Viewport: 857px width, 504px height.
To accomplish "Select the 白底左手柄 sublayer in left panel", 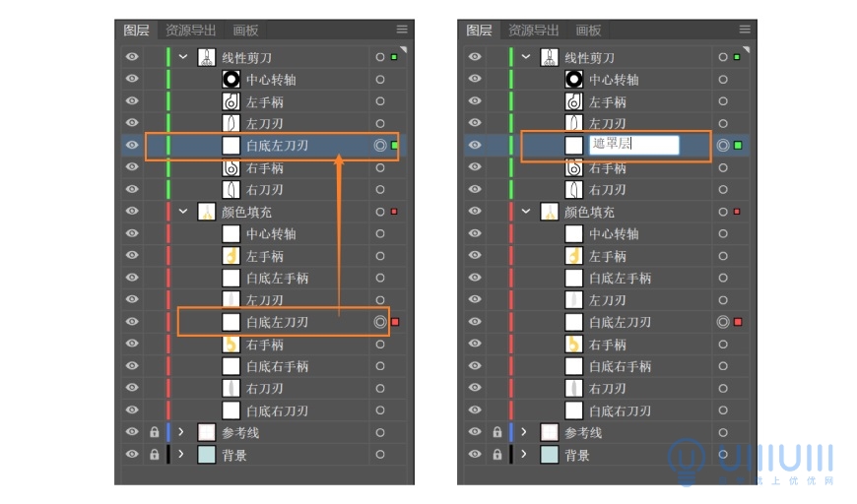I will click(x=277, y=278).
